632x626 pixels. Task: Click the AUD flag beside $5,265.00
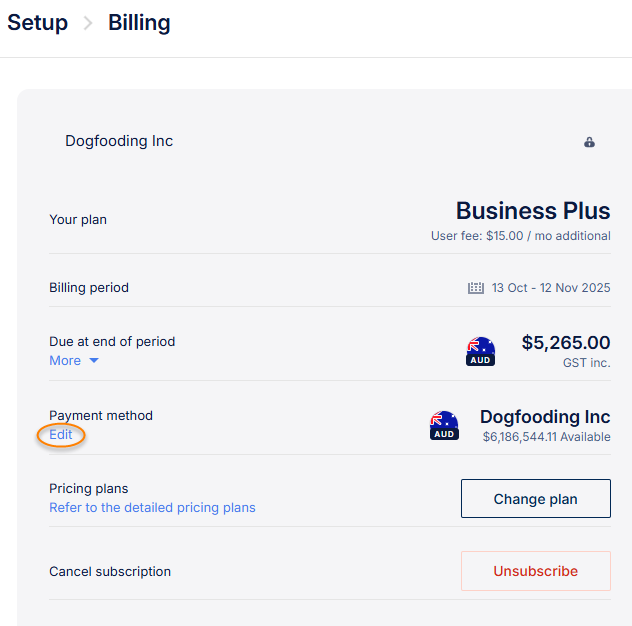[481, 351]
